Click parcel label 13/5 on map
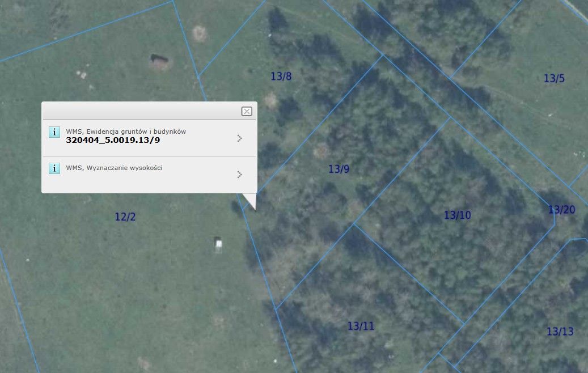 tap(554, 78)
